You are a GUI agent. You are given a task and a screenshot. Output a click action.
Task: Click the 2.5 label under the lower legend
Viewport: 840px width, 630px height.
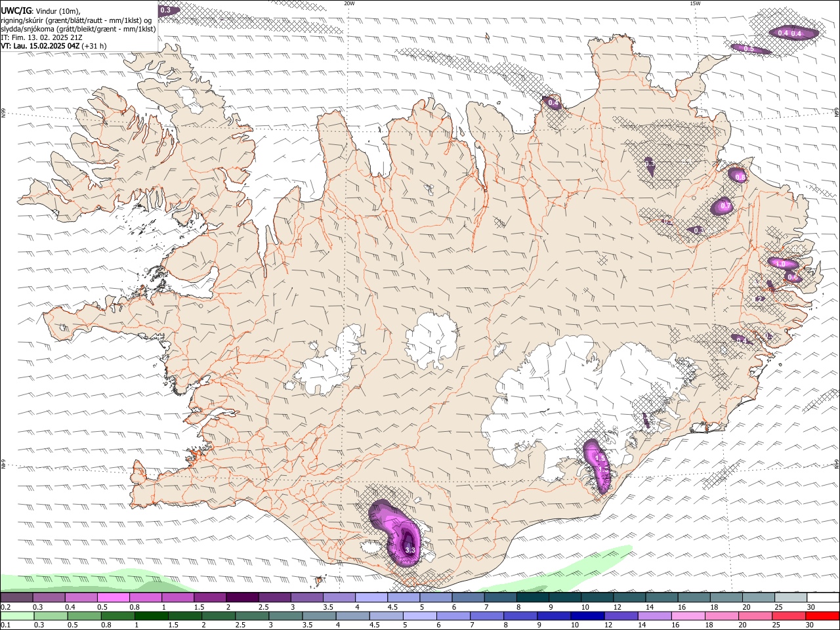(x=240, y=625)
